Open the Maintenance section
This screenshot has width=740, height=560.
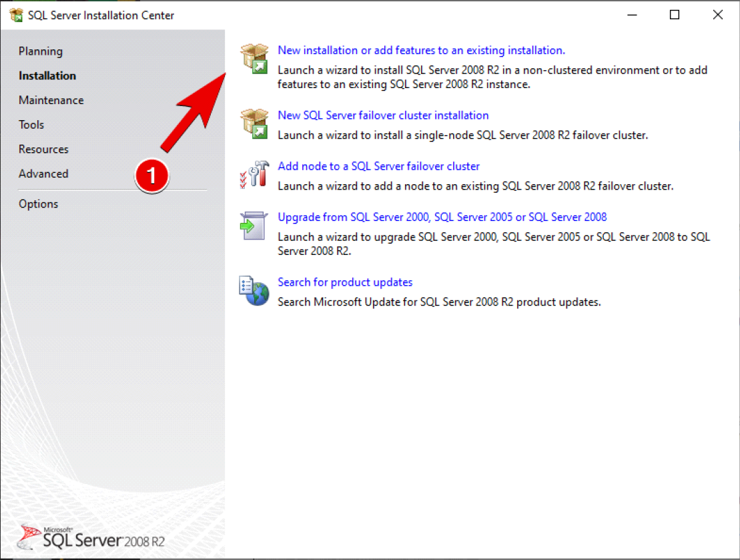(x=51, y=100)
